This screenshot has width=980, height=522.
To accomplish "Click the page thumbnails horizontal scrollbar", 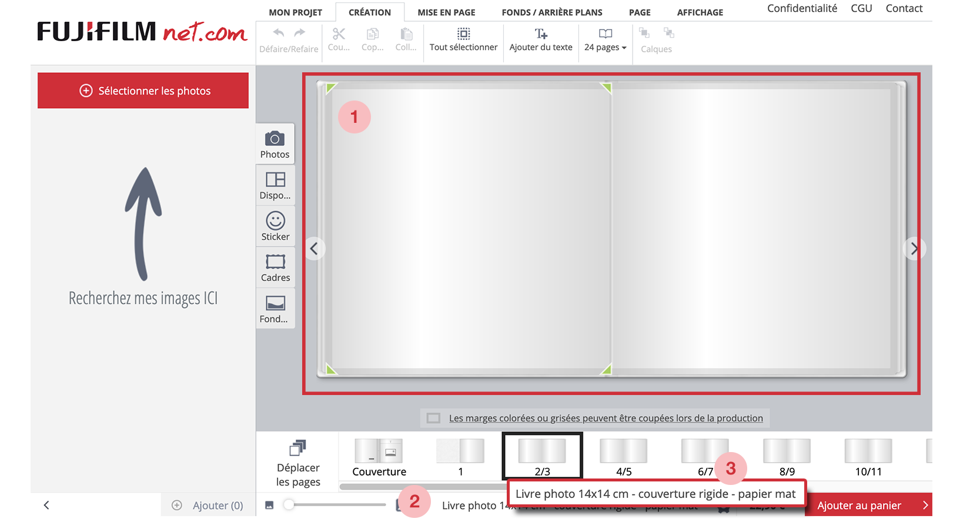I will coord(423,487).
